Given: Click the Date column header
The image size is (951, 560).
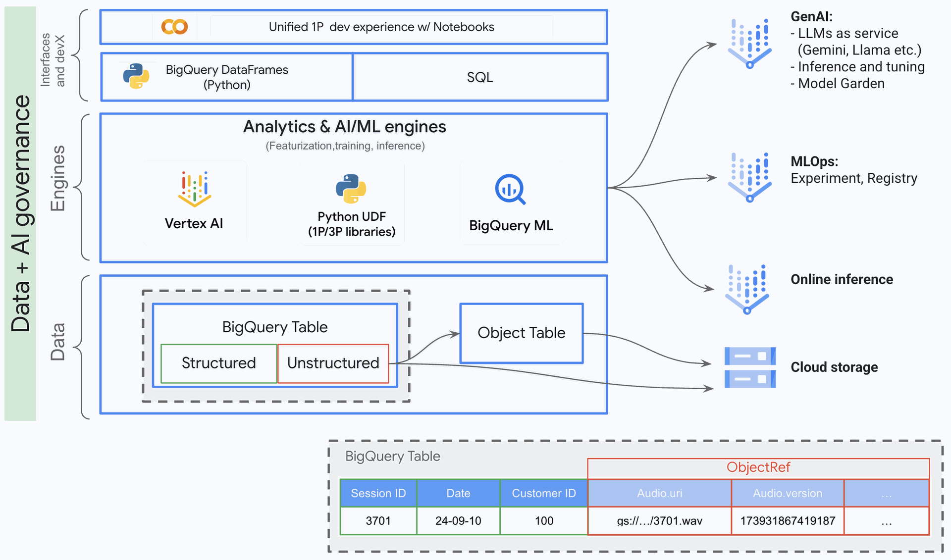Looking at the screenshot, I should click(458, 493).
